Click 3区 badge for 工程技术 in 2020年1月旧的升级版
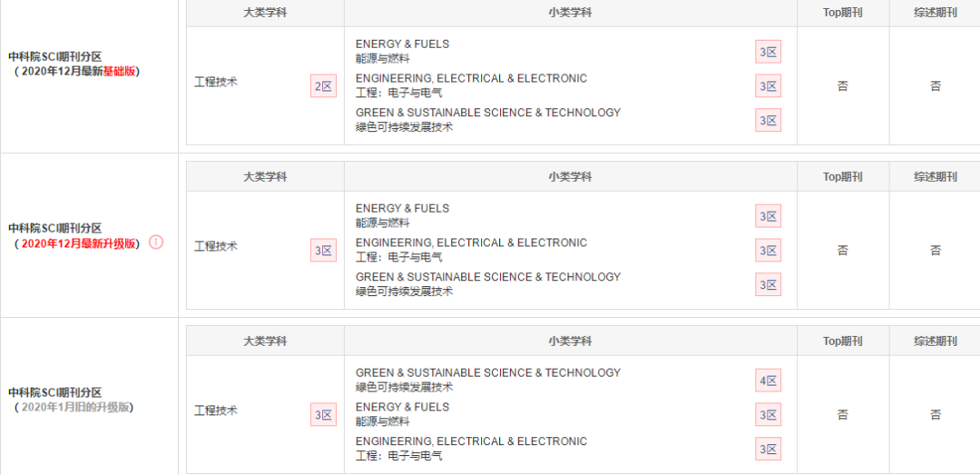Screen dimensions: 980x475 point(323,415)
